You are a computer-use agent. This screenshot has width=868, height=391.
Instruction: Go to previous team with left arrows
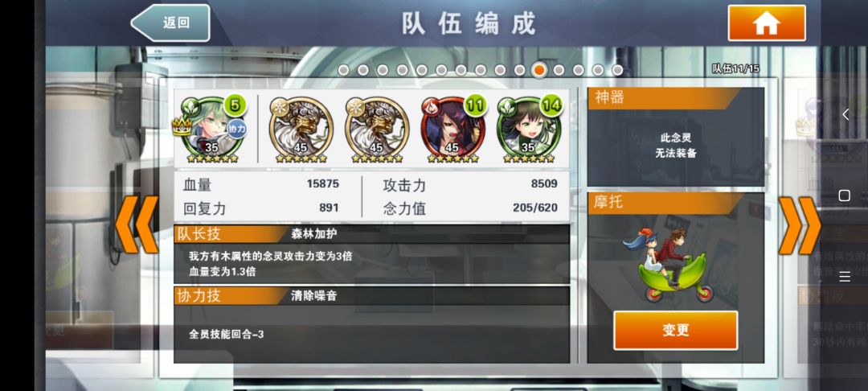(136, 224)
